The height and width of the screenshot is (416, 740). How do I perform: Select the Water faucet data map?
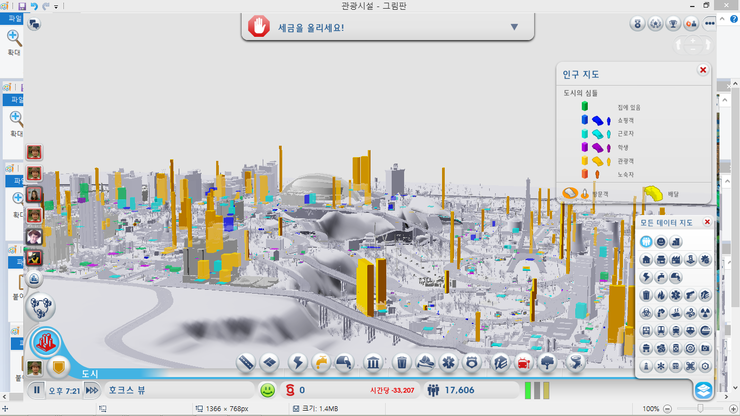coord(661,277)
